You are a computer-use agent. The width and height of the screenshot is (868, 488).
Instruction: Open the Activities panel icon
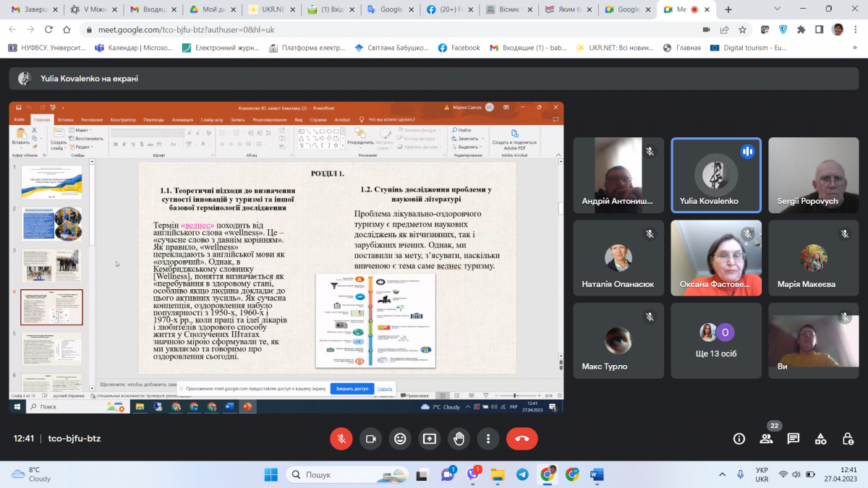coord(821,438)
